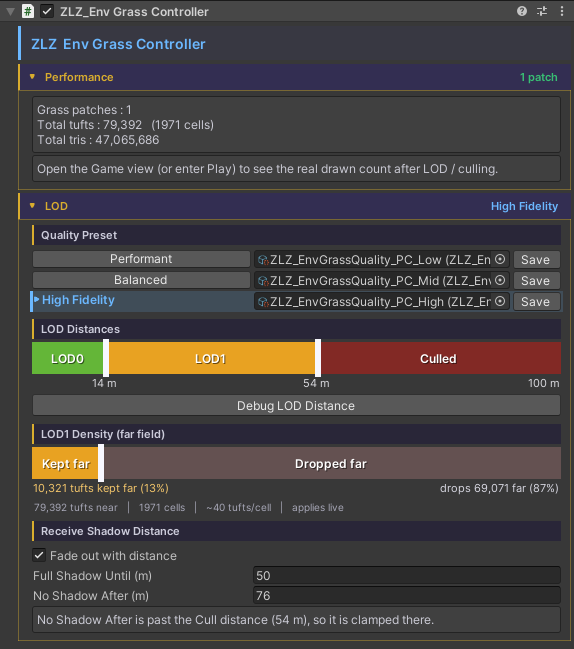Select the Balanced quality preset
Image resolution: width=574 pixels, height=649 pixels.
click(x=141, y=280)
